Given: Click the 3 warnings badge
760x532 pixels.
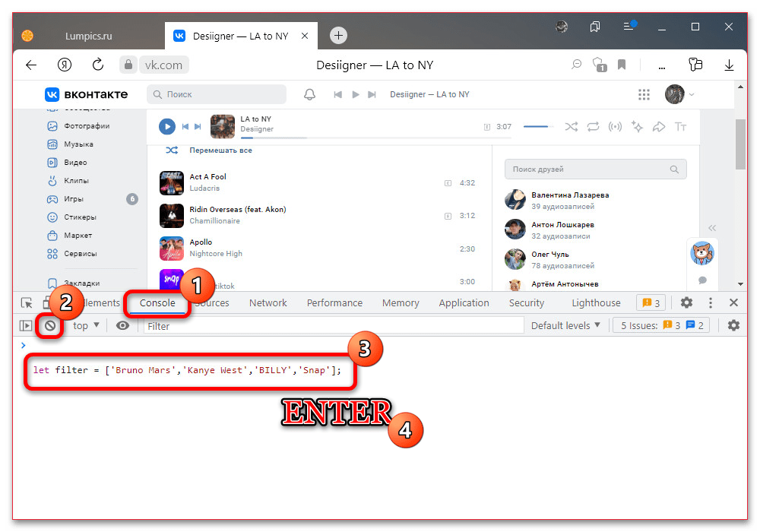Looking at the screenshot, I should [651, 302].
